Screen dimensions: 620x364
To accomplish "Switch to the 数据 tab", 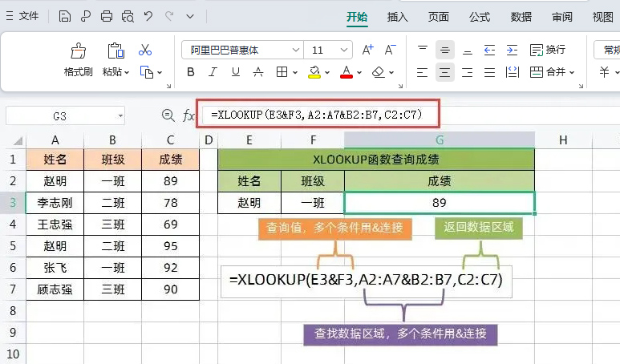I will point(521,17).
